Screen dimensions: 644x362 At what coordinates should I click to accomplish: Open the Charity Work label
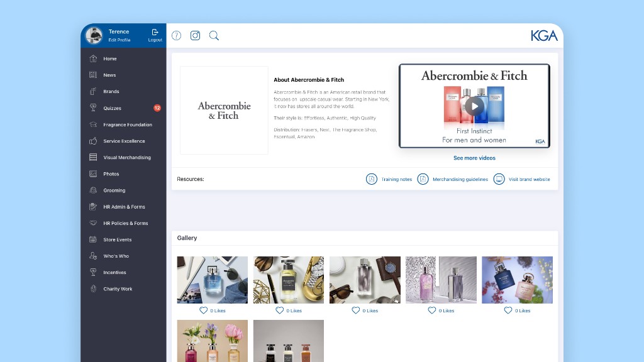tap(118, 289)
